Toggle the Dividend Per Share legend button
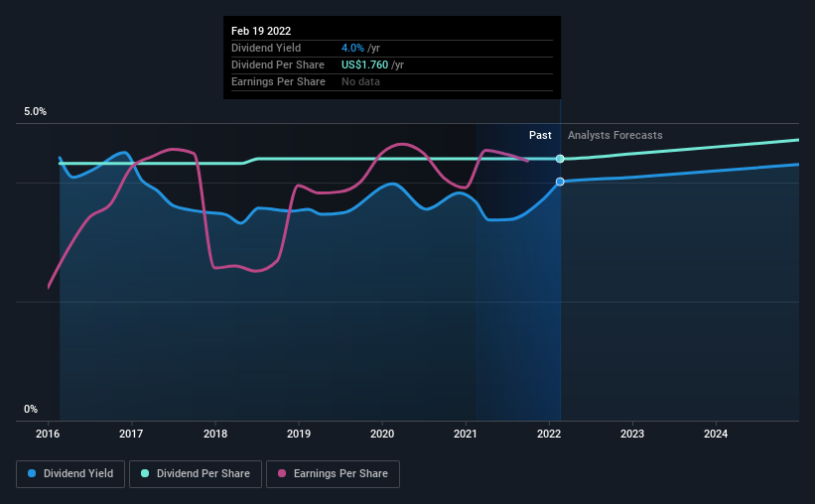This screenshot has height=504, width=815. tap(196, 474)
